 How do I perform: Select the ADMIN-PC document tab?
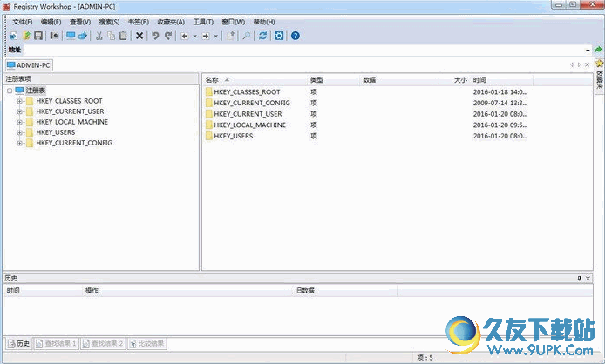(29, 65)
